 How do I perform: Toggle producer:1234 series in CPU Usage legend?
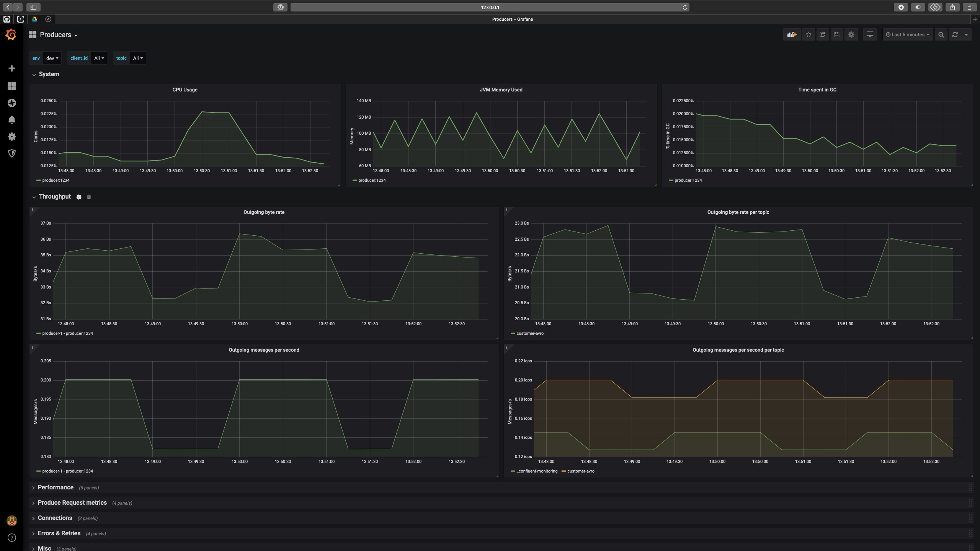click(56, 180)
